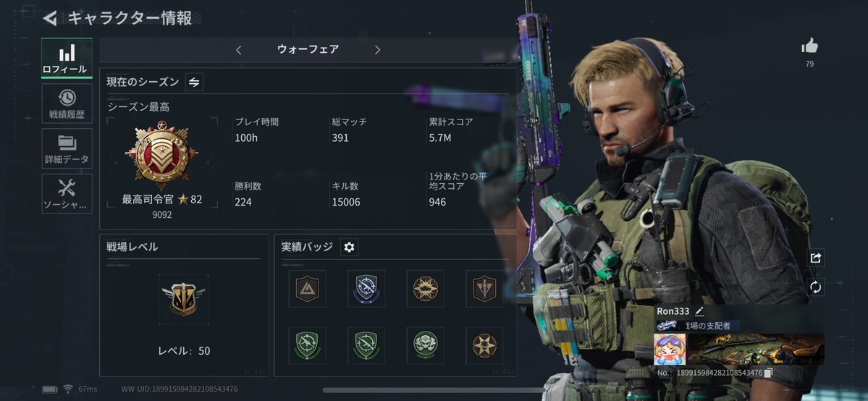Image resolution: width=868 pixels, height=401 pixels.
Task: Click the share icon beside the character
Action: pos(815,258)
